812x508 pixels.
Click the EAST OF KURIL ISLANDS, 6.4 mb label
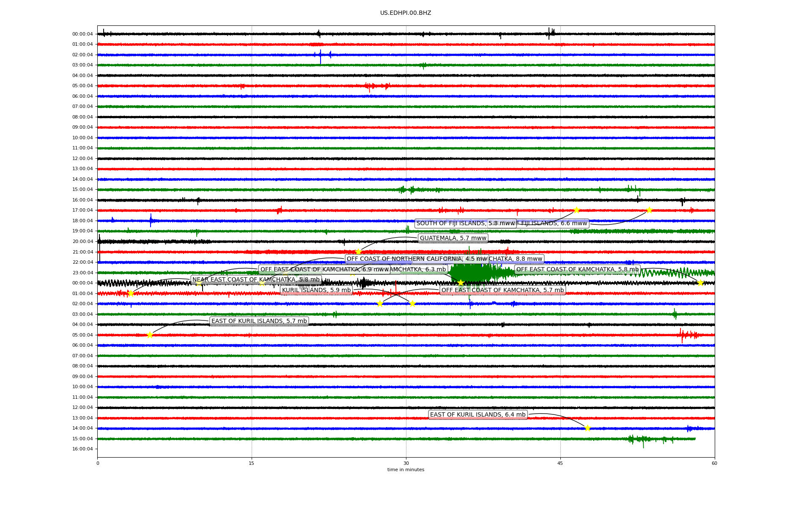pos(478,415)
